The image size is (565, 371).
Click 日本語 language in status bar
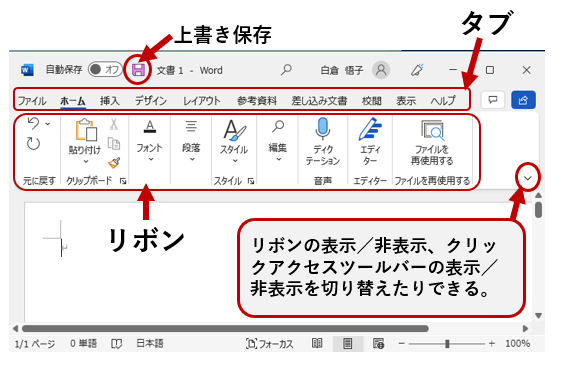click(x=150, y=344)
